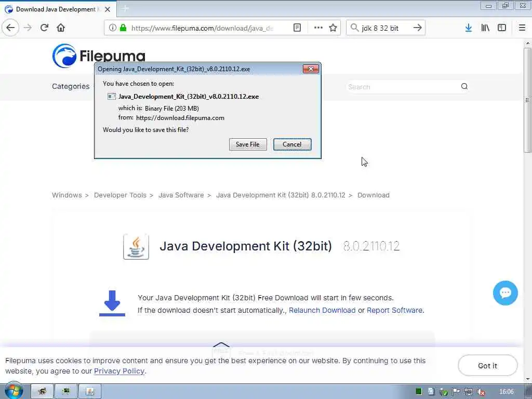Click the Action Center flag tray icon

(456, 392)
